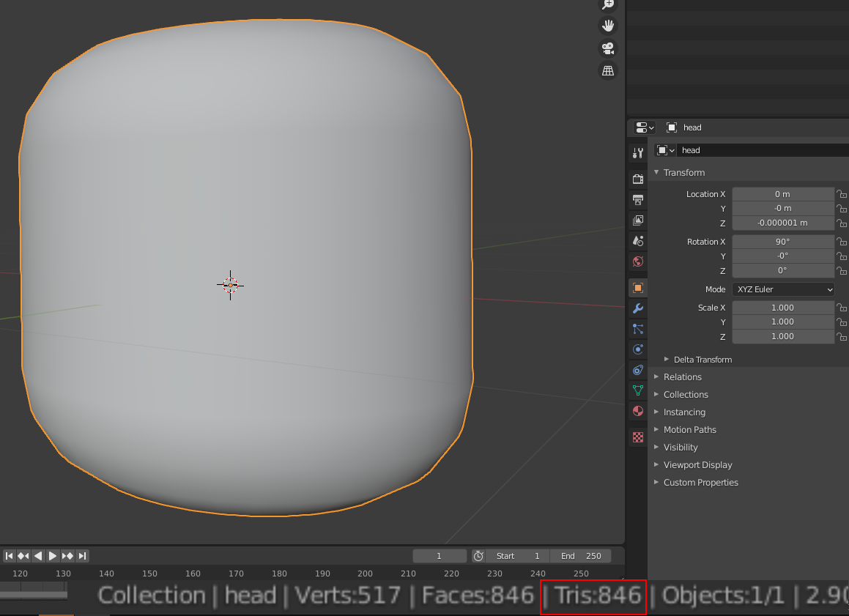The image size is (849, 616).
Task: Open the XYZ Euler rotation mode dropdown
Action: click(782, 289)
